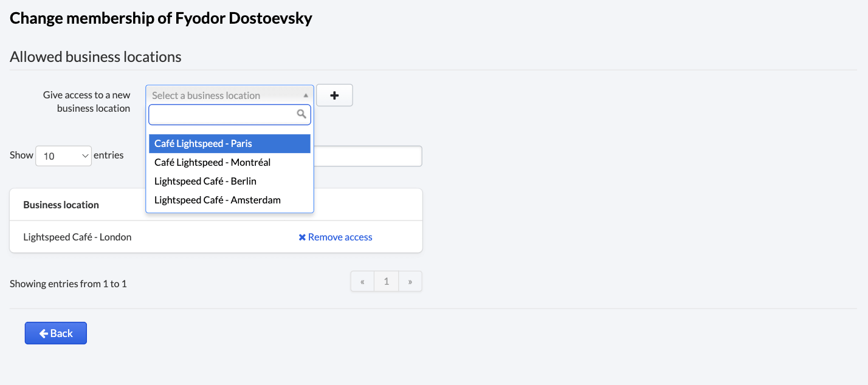
Task: Collapse the business location dropdown arrow
Action: [x=306, y=95]
